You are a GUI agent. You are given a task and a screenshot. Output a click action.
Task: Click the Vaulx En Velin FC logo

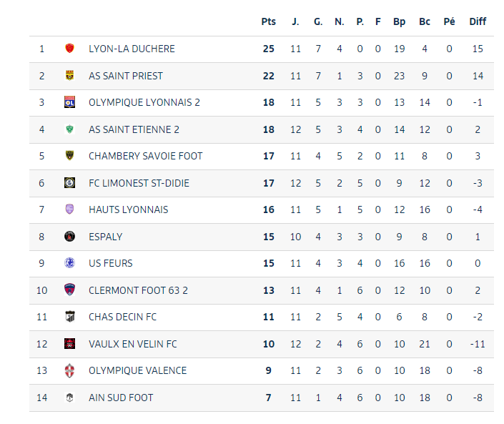click(70, 344)
